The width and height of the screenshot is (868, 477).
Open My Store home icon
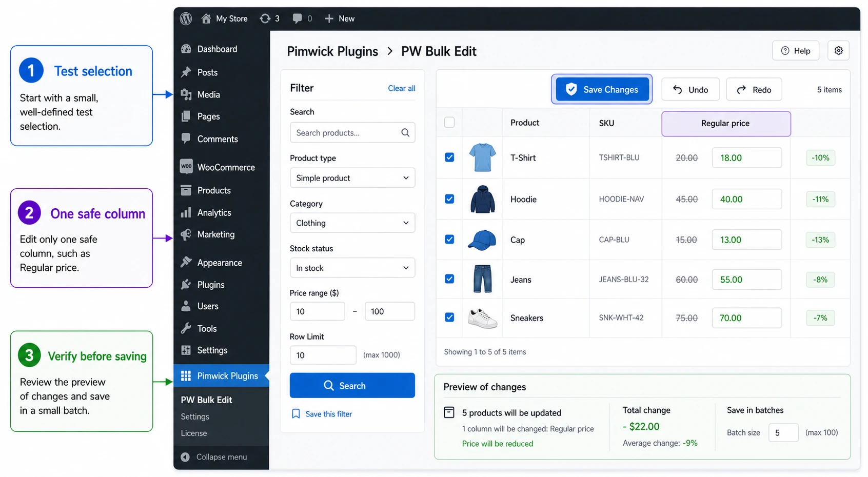coord(206,18)
